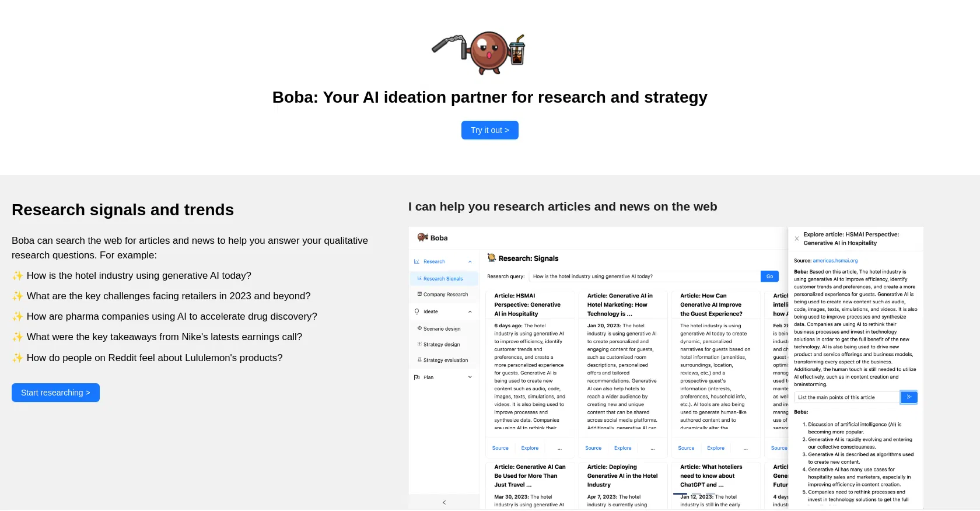Image resolution: width=980 pixels, height=511 pixels.
Task: Toggle the sidebar collapsed with the chevron
Action: point(444,502)
